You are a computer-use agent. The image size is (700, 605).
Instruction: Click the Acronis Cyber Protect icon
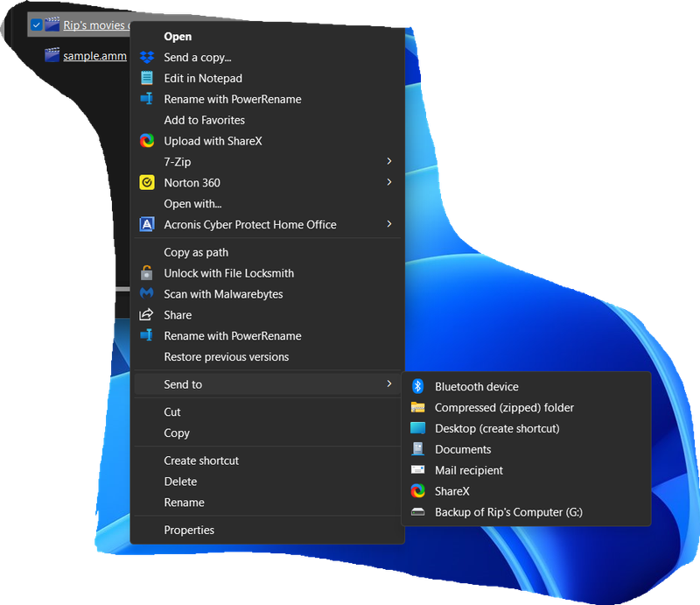tap(147, 224)
